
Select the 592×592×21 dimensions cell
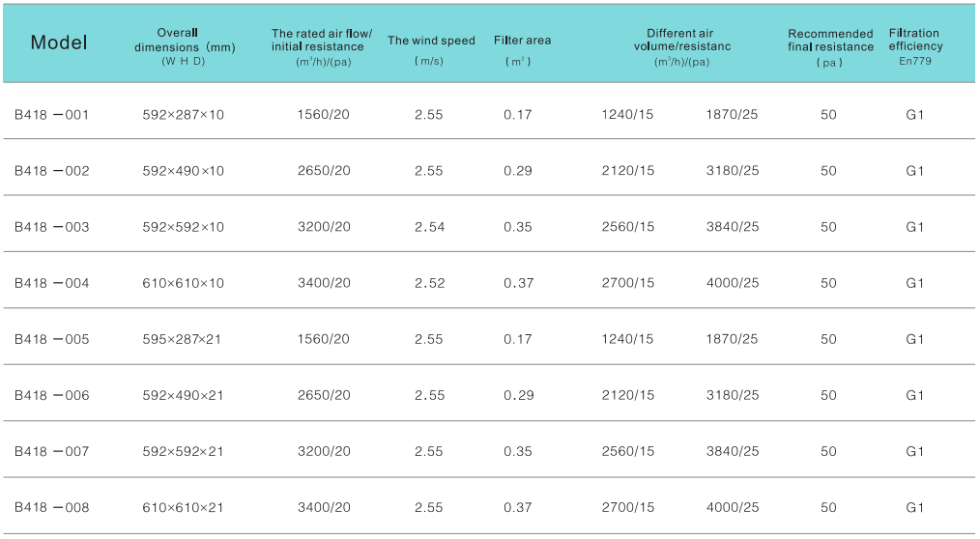pos(183,451)
